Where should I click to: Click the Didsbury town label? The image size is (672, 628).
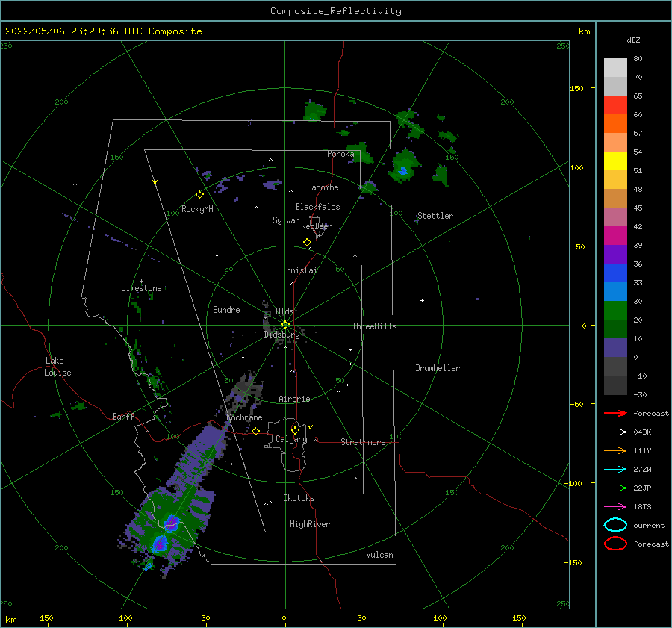281,335
